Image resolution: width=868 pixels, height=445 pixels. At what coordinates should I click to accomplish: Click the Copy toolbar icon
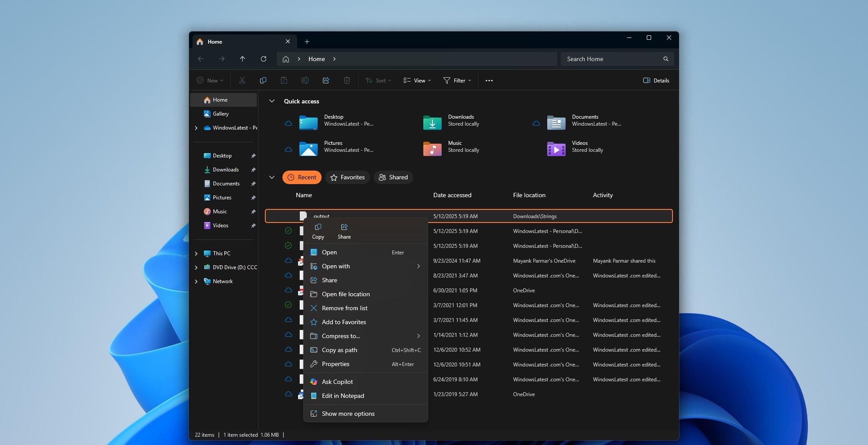tap(264, 80)
